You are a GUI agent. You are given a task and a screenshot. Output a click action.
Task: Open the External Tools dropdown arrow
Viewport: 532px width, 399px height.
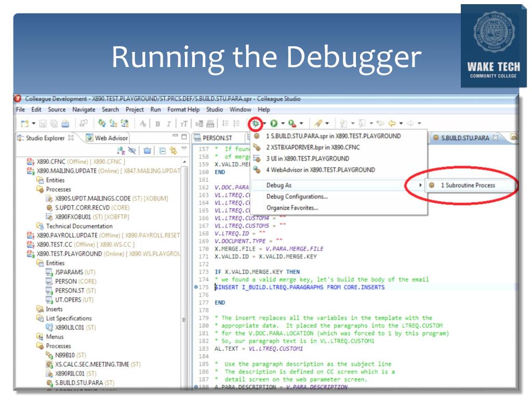tap(301, 124)
